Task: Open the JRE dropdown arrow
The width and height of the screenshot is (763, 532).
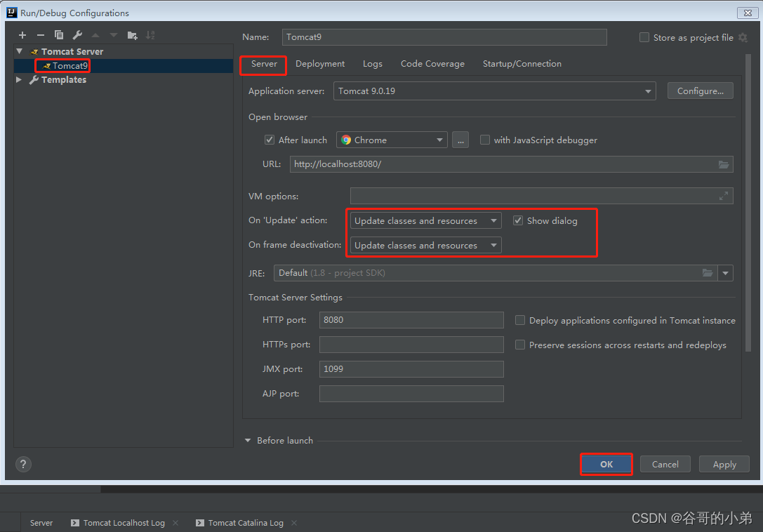Action: click(x=726, y=273)
